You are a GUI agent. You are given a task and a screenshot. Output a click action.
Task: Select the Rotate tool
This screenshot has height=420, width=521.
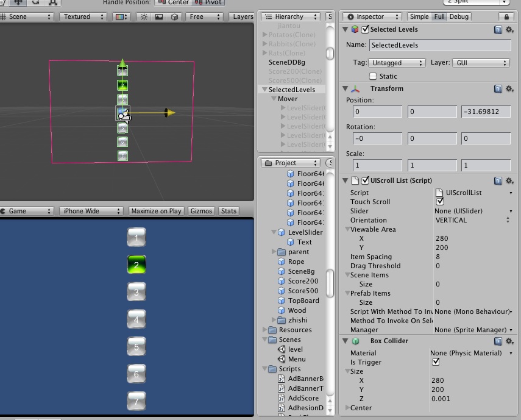click(x=35, y=2)
